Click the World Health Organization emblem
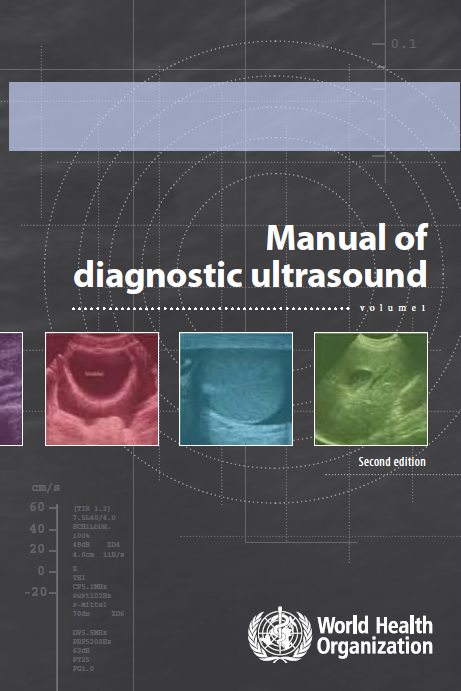Screen dimensions: 461x691 280,635
